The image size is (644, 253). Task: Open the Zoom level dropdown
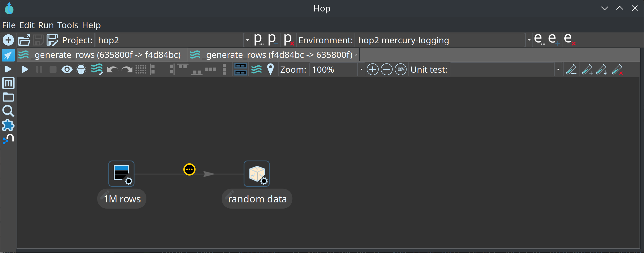coord(361,70)
